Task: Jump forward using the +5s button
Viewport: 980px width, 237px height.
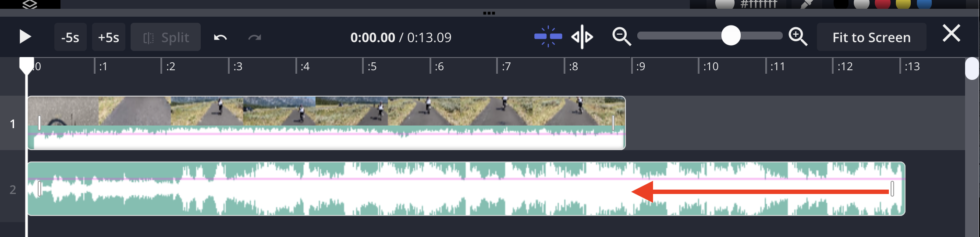Action: pyautogui.click(x=109, y=37)
